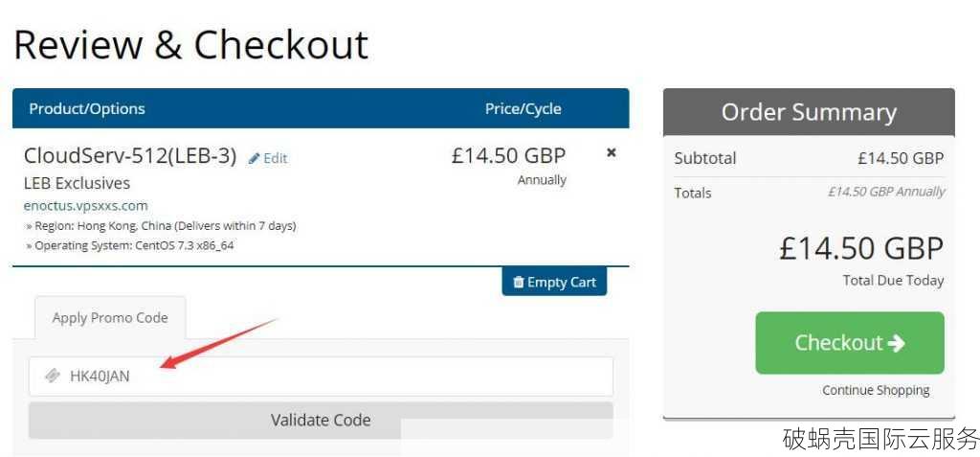Screen dimensions: 980x457
Task: Click the Product/Options column header
Action: point(87,108)
